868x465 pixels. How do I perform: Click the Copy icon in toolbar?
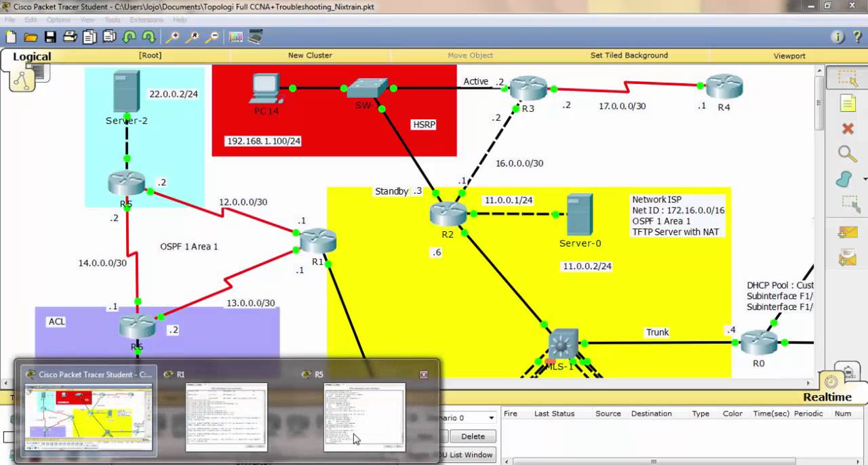(x=90, y=37)
